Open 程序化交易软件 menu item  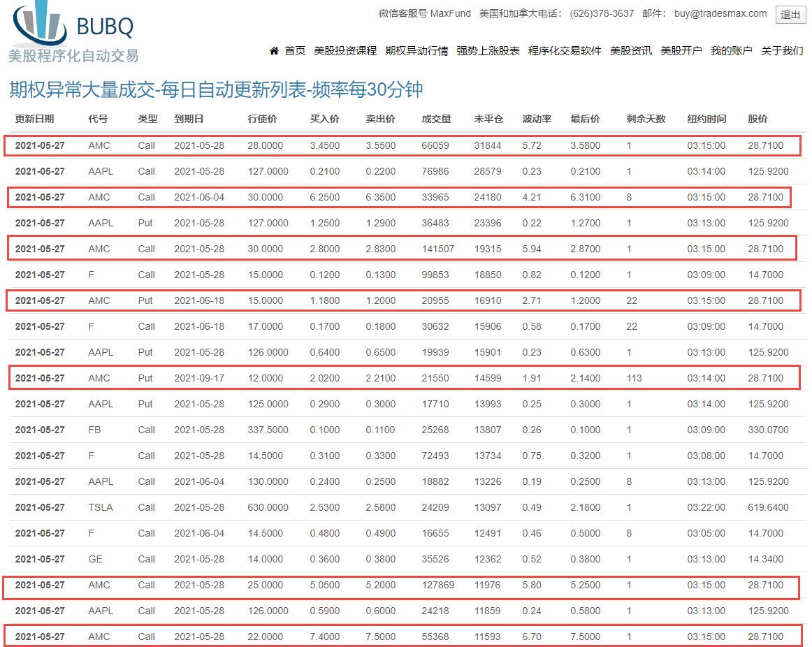click(565, 51)
